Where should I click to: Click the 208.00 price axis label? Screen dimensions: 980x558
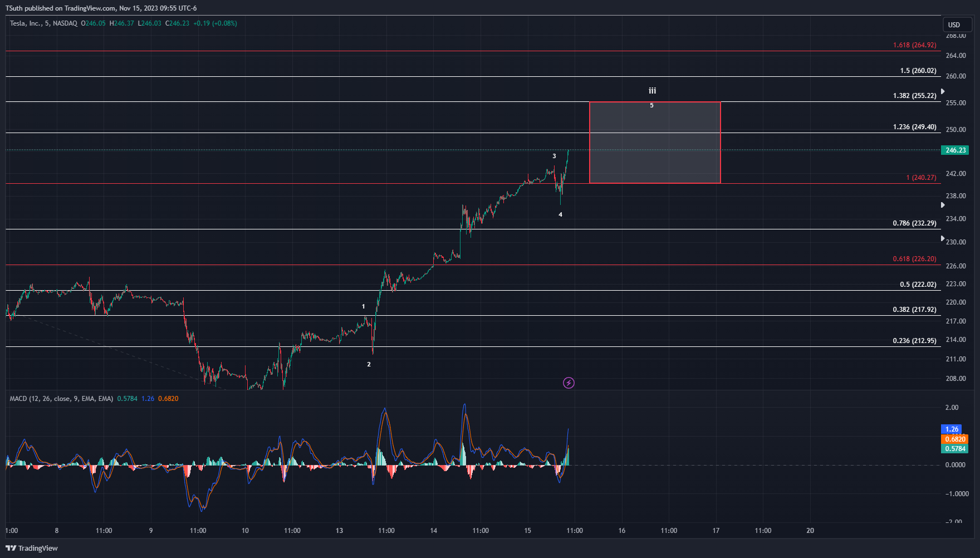(x=956, y=379)
